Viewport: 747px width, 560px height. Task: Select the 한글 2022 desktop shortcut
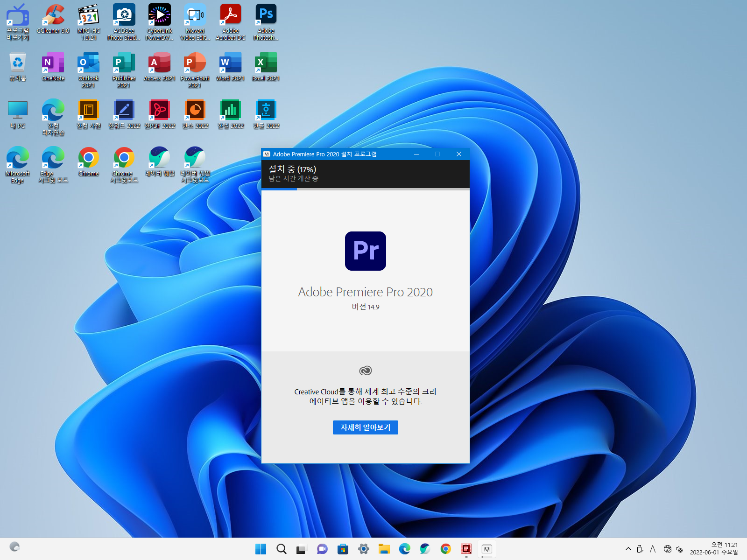pos(266,114)
